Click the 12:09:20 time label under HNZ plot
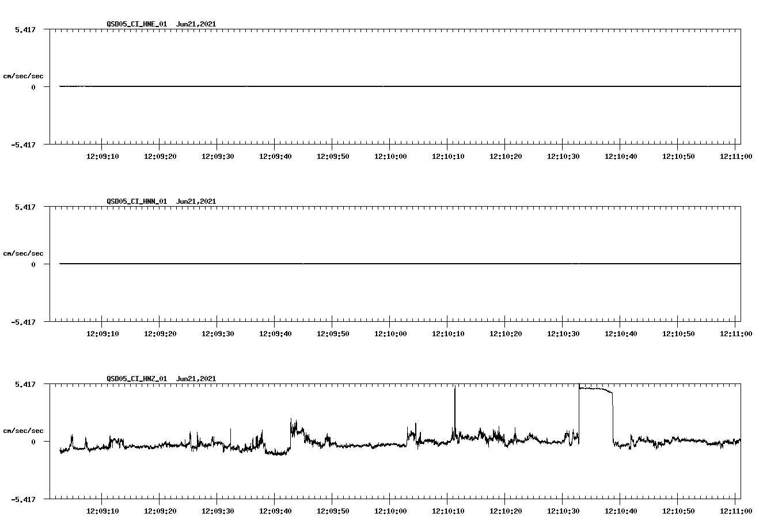 click(160, 511)
